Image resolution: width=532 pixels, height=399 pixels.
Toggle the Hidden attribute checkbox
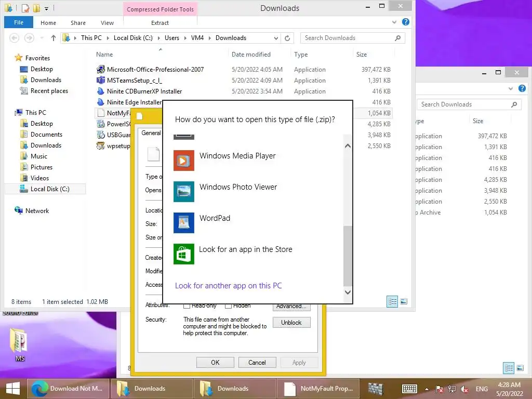pos(229,305)
